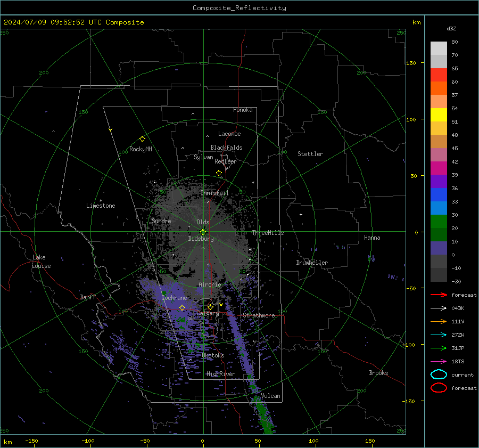Click the cyan 27ZW arrow legend icon

439,335
